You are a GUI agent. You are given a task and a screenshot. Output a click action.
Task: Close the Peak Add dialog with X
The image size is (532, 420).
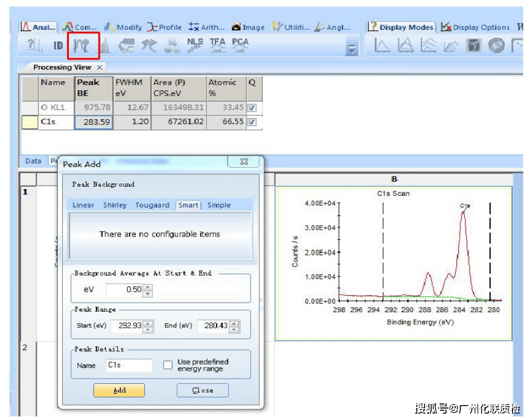244,162
